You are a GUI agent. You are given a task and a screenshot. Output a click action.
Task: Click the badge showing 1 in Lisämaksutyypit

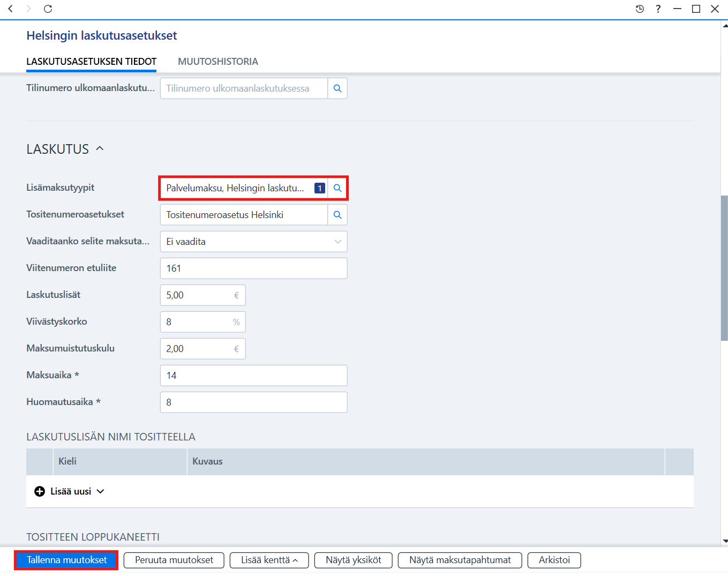(x=320, y=188)
